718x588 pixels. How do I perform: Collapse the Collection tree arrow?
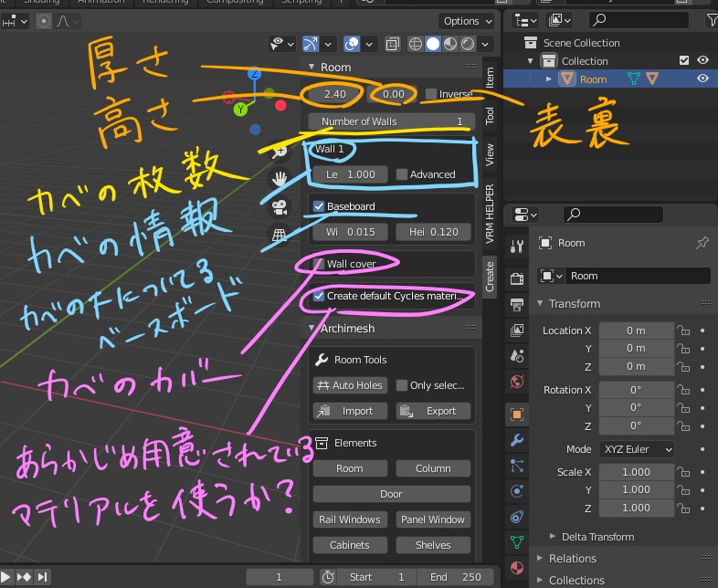[530, 60]
